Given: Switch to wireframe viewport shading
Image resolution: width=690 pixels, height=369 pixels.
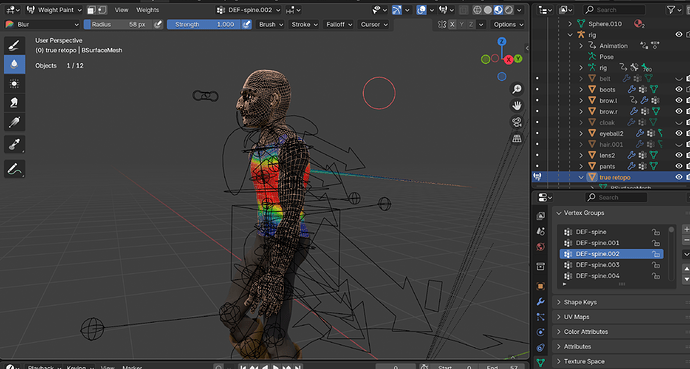Looking at the screenshot, I should point(477,10).
